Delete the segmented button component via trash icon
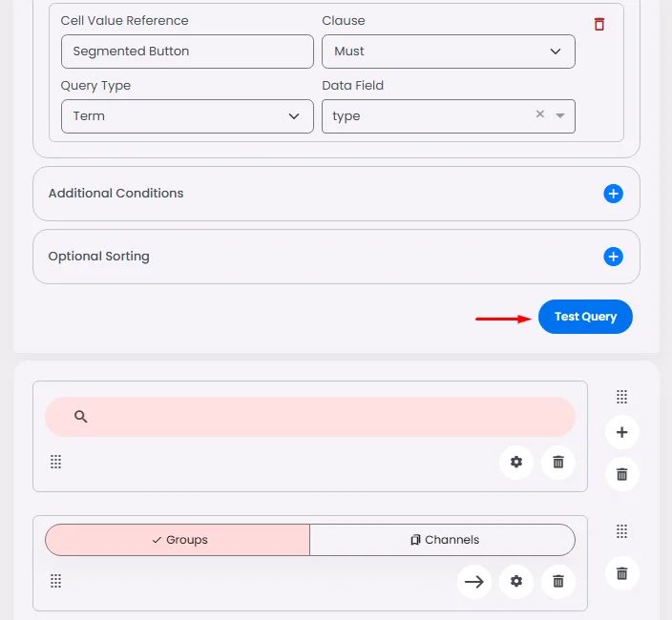This screenshot has height=620, width=672. point(558,581)
